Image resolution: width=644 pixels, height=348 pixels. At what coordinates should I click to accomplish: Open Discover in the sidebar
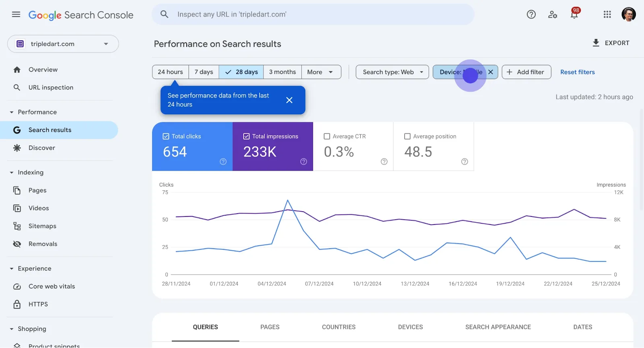click(x=59, y=148)
